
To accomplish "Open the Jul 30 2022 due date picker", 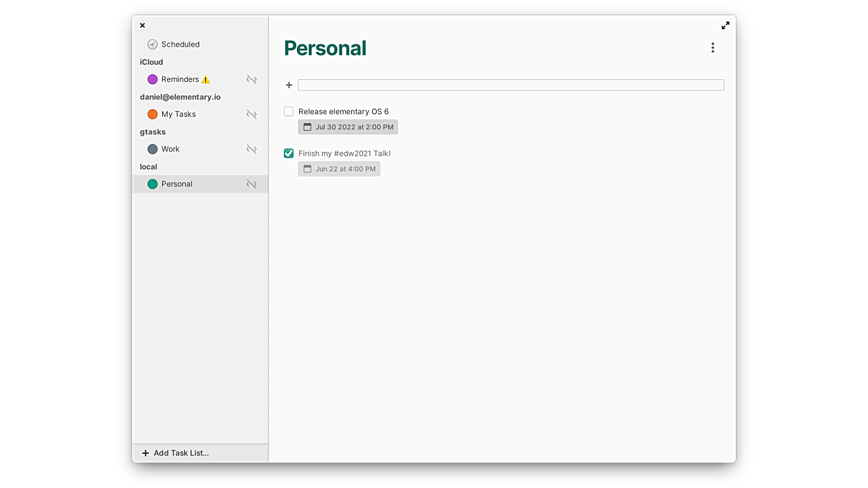I will pyautogui.click(x=348, y=127).
